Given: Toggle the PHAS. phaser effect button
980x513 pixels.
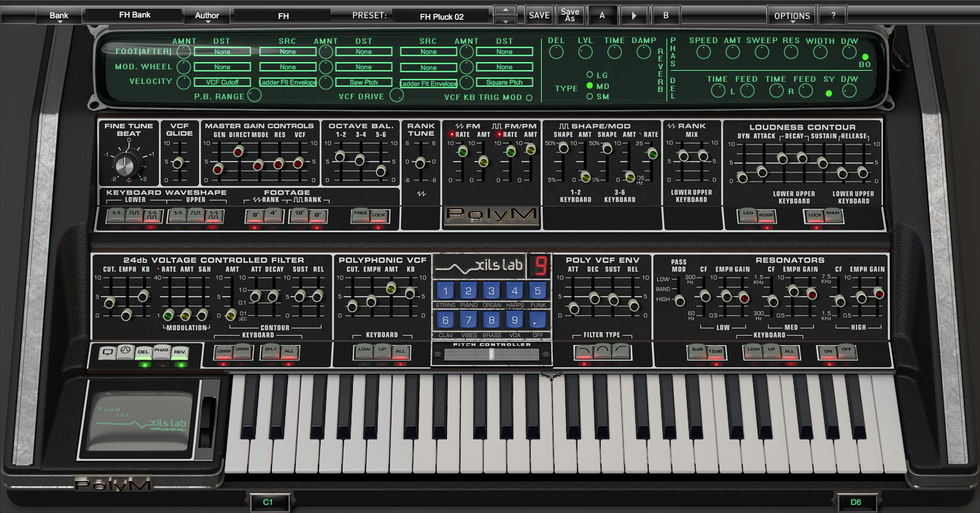Looking at the screenshot, I should click(161, 352).
